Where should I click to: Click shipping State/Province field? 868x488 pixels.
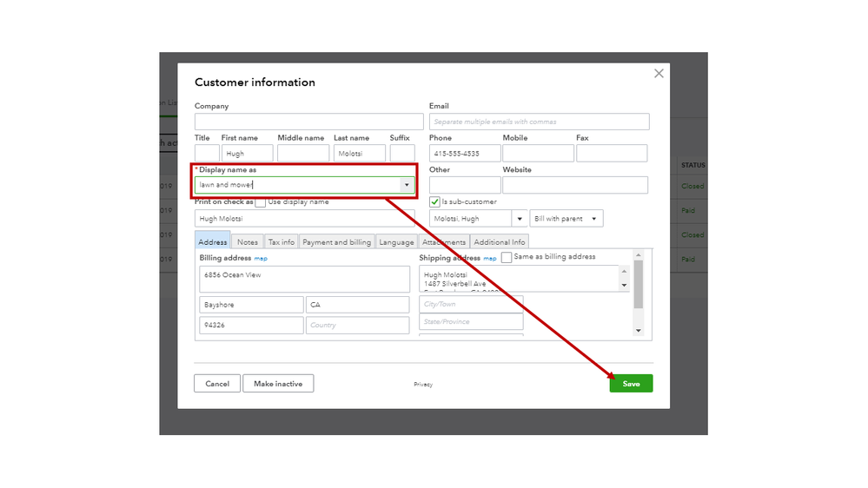coord(471,321)
